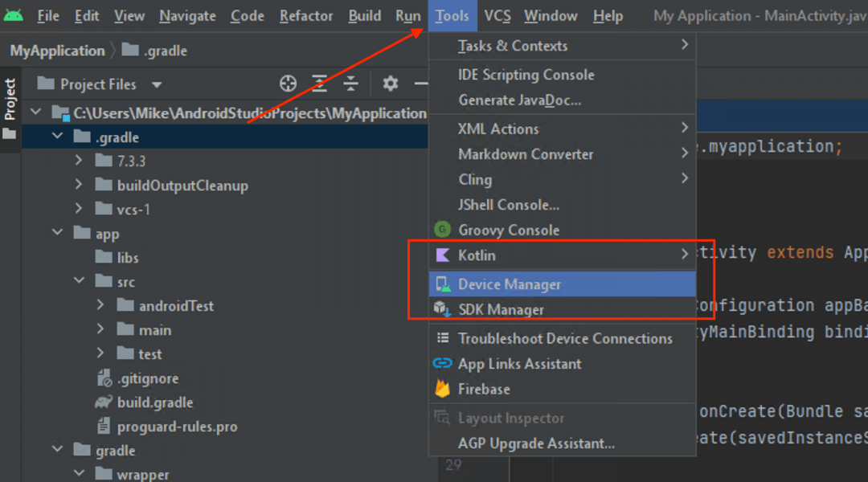
Task: Open Project panel settings gear
Action: click(x=391, y=84)
